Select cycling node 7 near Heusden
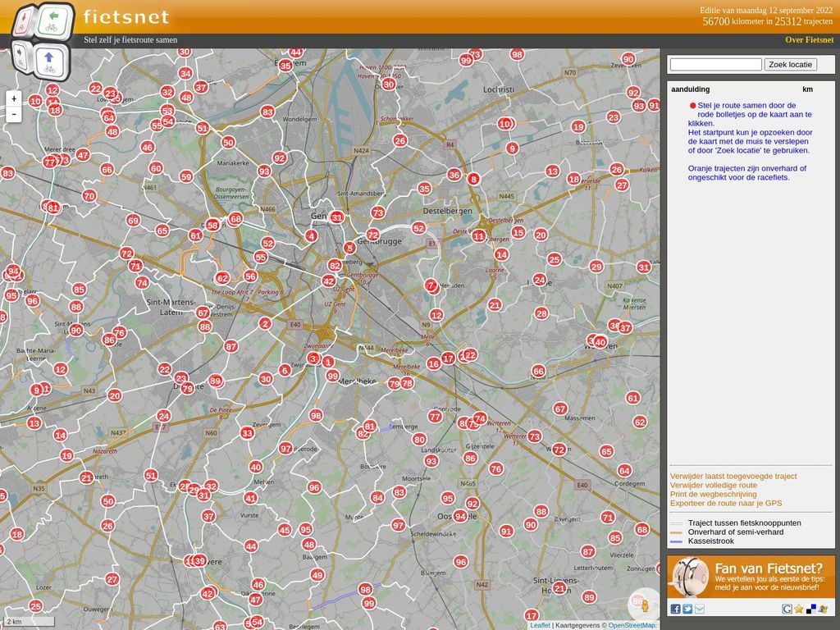Screen dimensions: 840x630 click(x=431, y=285)
